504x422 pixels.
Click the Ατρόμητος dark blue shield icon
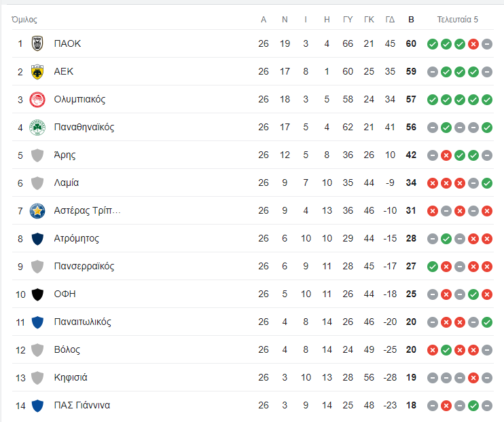pos(37,239)
